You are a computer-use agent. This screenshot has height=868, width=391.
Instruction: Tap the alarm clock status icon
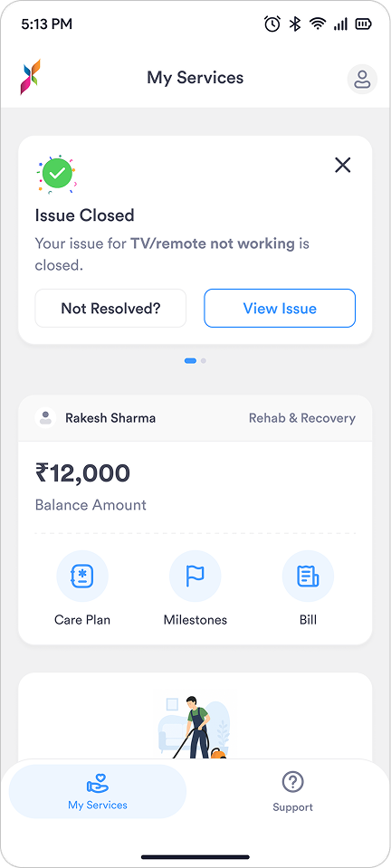click(272, 24)
